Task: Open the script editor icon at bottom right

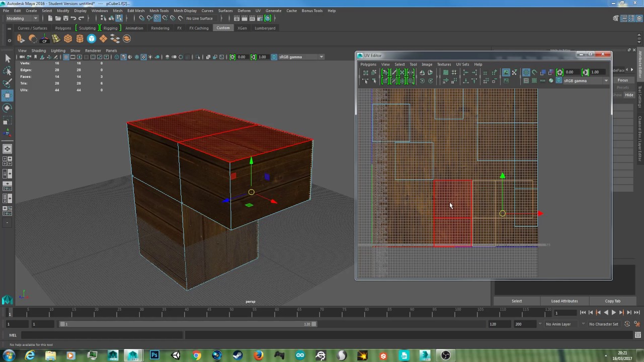Action: pos(637,335)
